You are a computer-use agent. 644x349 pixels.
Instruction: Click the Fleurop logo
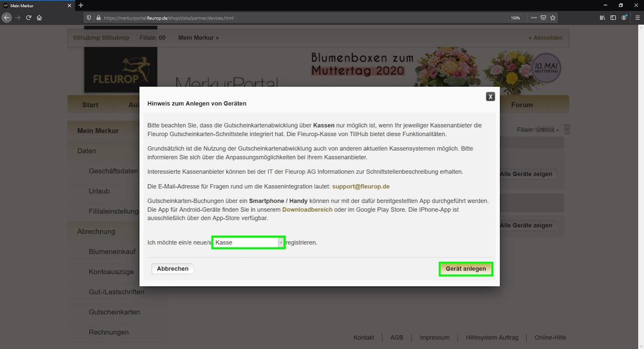click(x=121, y=69)
